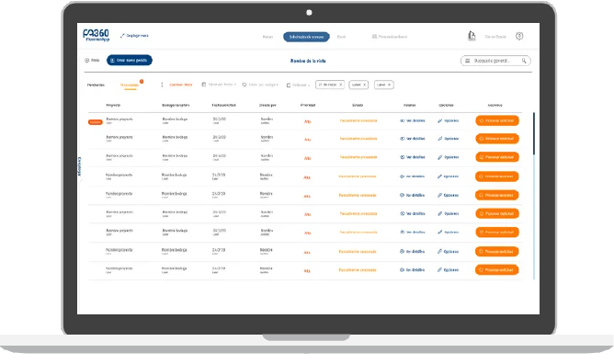
Task: Click the magnifier in the Búsqueda general box
Action: [524, 61]
